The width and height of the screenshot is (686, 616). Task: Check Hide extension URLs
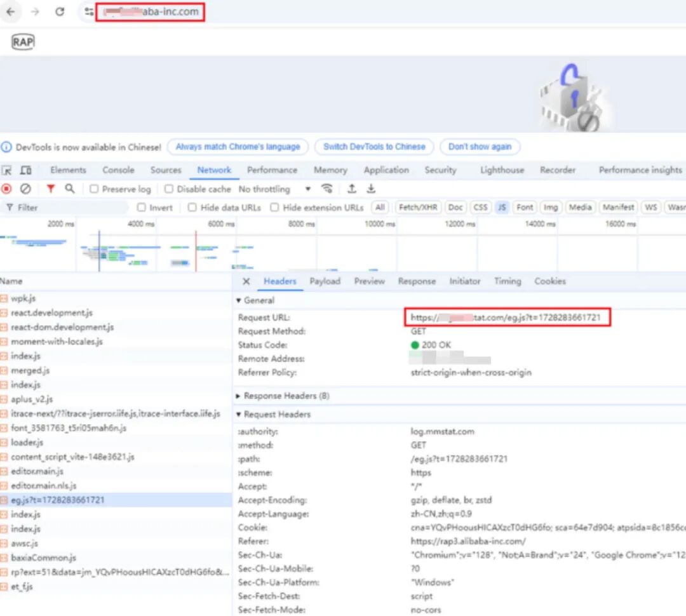[274, 208]
